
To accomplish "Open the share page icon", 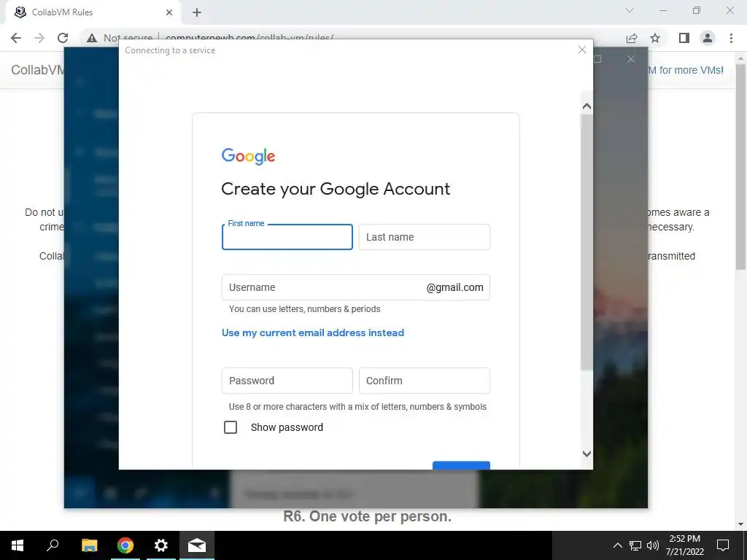I will pyautogui.click(x=632, y=38).
